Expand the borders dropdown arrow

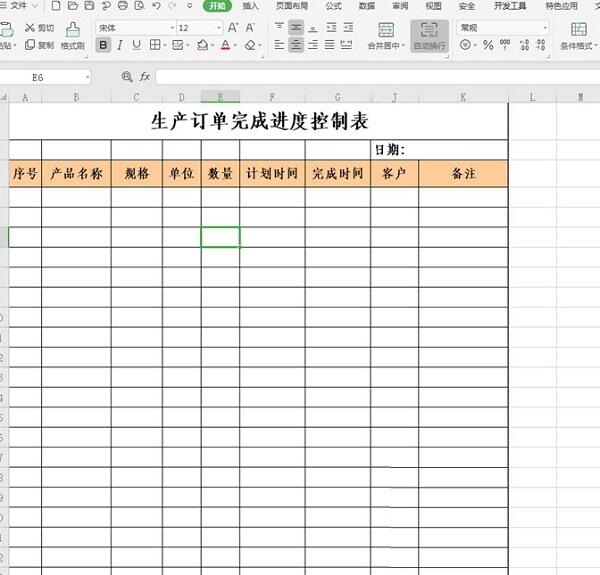pyautogui.click(x=165, y=46)
